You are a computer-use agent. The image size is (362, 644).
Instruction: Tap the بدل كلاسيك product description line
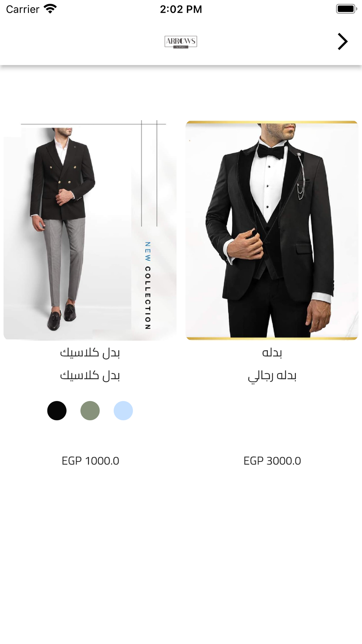[90, 375]
